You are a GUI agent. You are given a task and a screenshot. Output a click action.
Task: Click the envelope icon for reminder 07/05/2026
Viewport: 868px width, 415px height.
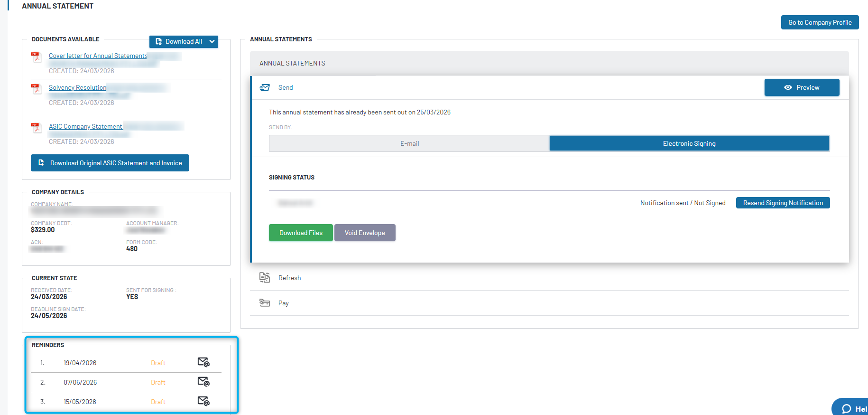pos(203,382)
